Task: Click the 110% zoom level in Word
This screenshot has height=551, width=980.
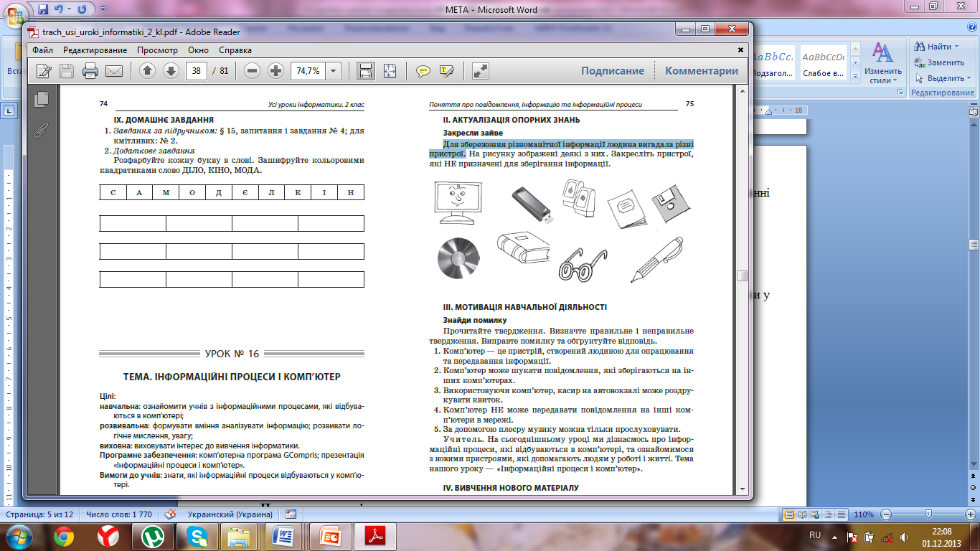Action: [864, 514]
